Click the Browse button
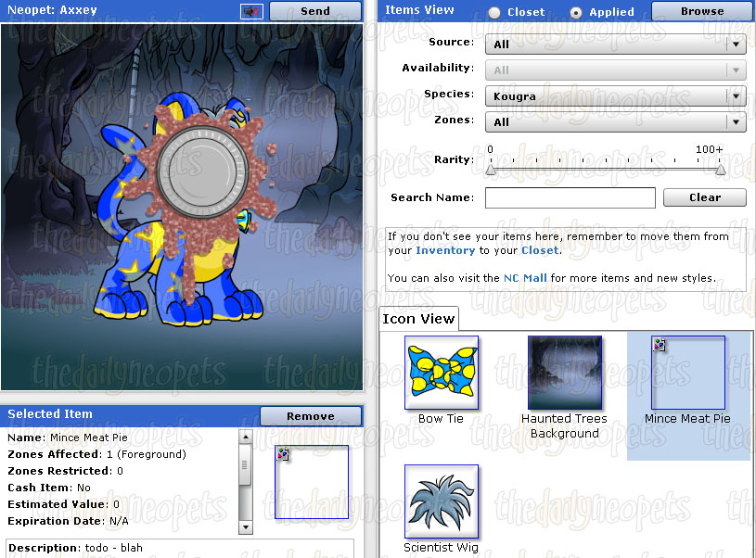The height and width of the screenshot is (558, 756). (702, 11)
